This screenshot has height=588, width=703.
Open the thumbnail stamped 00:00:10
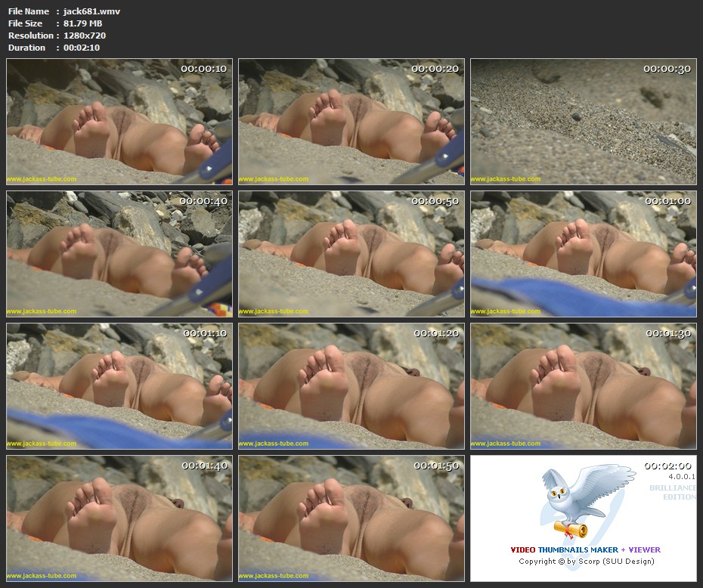pyautogui.click(x=119, y=122)
